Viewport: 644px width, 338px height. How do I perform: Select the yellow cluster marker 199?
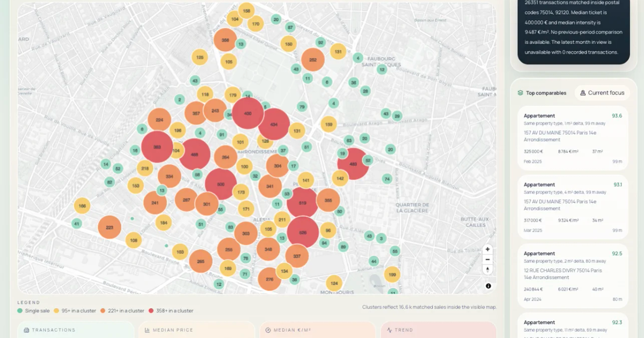(392, 275)
